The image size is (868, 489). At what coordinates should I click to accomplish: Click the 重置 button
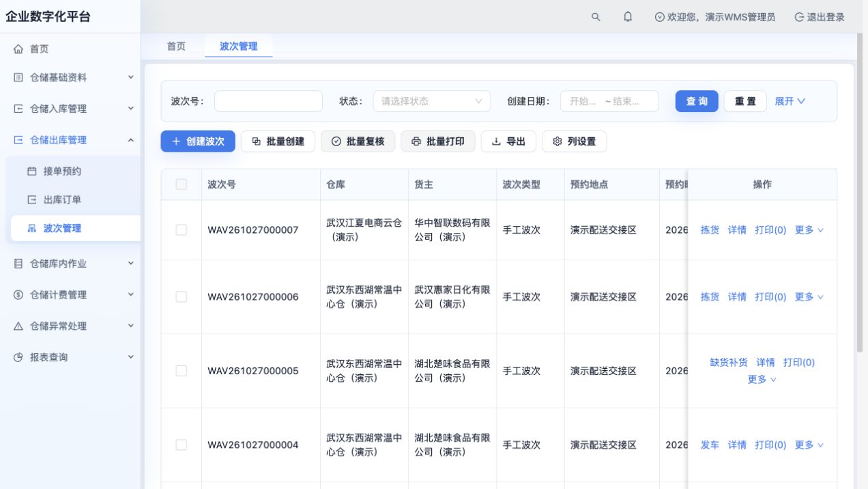pos(745,101)
